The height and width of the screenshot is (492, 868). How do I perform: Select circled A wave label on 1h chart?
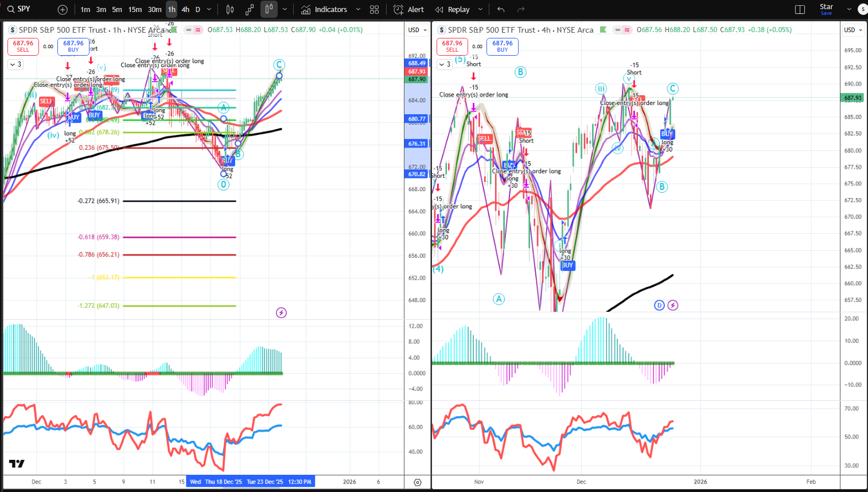click(x=224, y=107)
